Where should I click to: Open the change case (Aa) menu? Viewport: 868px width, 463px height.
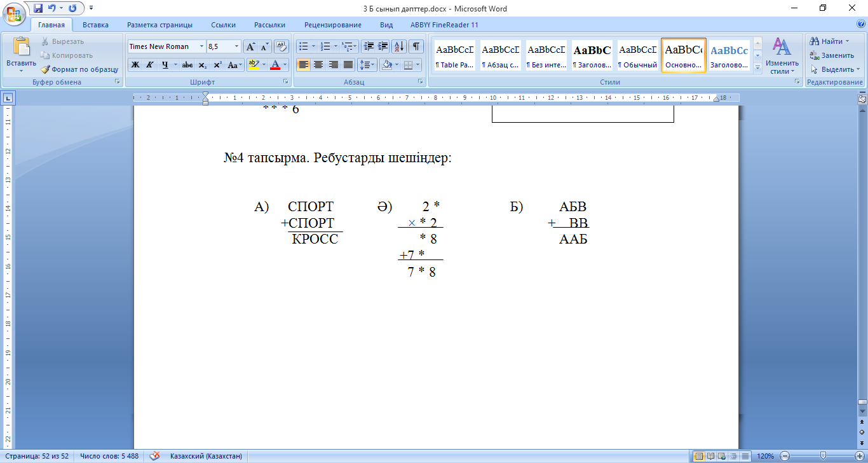(234, 65)
